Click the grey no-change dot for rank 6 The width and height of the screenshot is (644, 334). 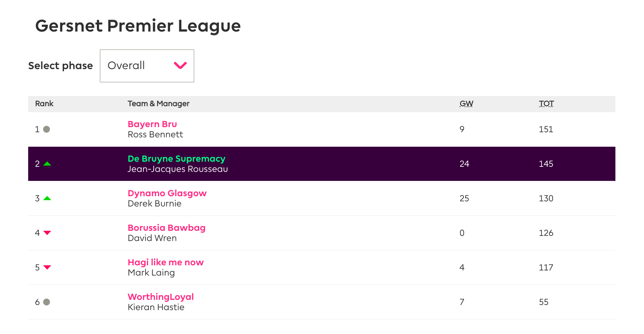pyautogui.click(x=47, y=302)
